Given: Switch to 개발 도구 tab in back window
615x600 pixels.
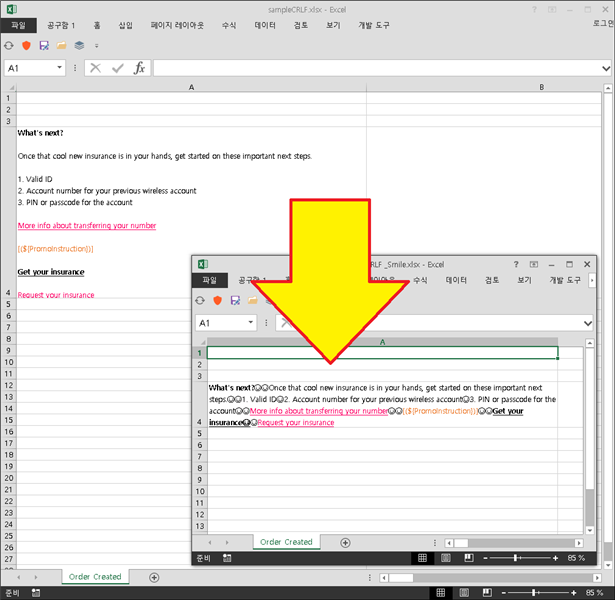Looking at the screenshot, I should pyautogui.click(x=374, y=25).
